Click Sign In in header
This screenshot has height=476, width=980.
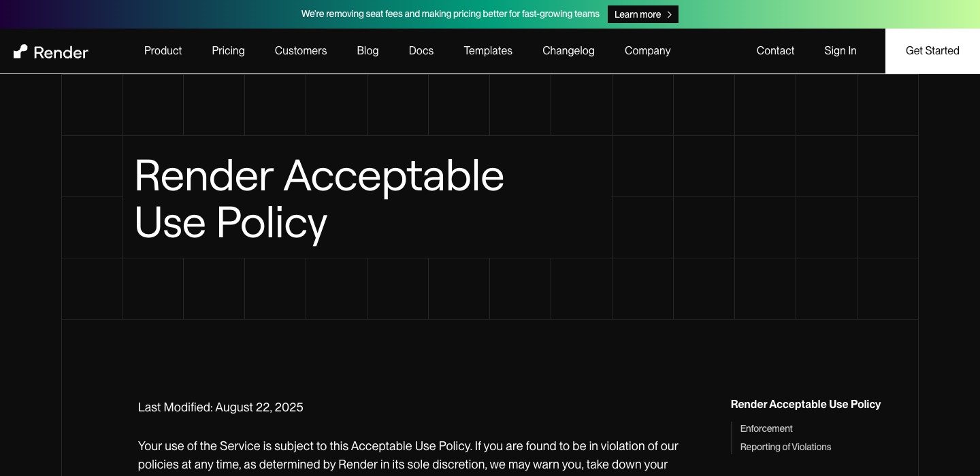coord(840,51)
